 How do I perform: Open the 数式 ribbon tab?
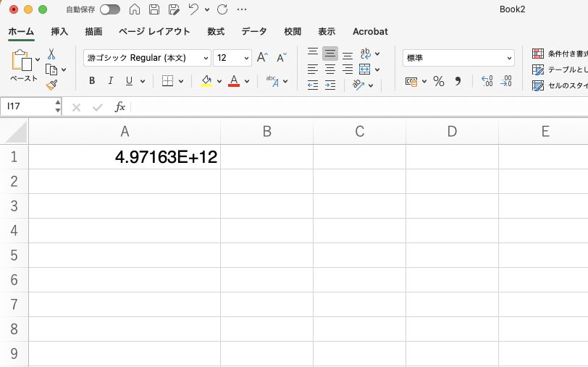pos(216,32)
